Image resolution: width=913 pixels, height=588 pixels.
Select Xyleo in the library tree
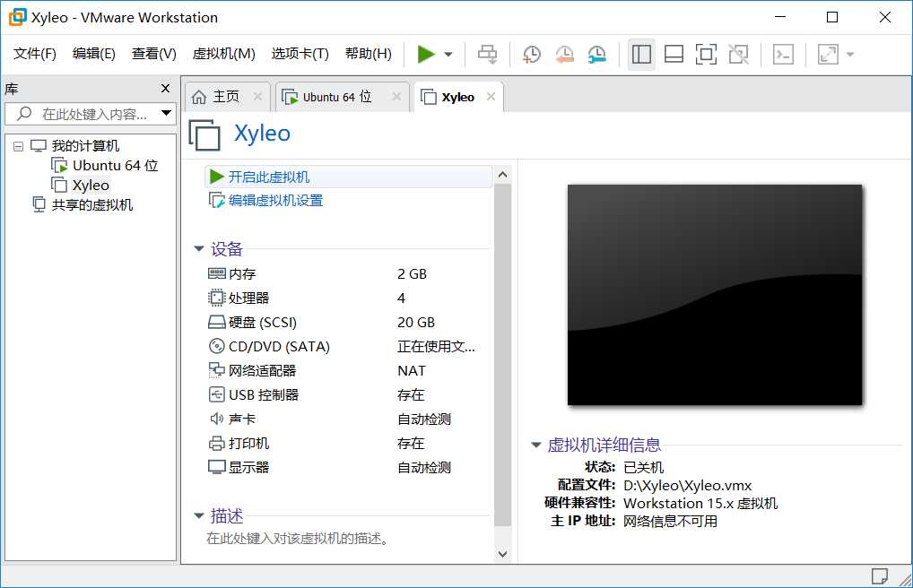(x=91, y=186)
